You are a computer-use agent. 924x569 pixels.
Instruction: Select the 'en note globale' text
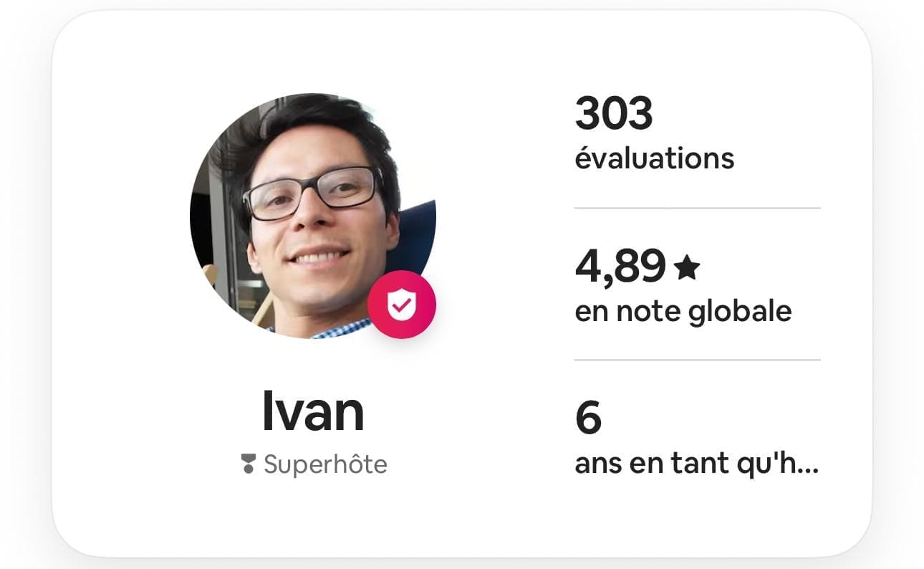[x=683, y=311]
